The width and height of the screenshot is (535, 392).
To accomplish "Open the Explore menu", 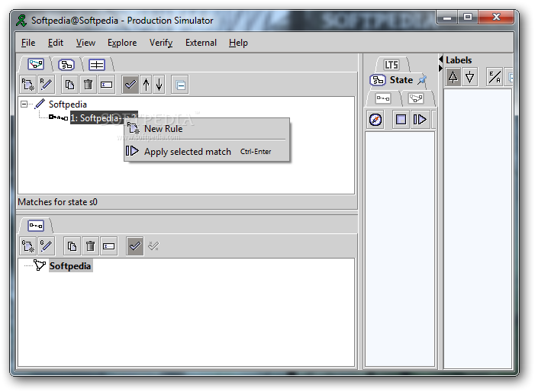I will pos(122,43).
